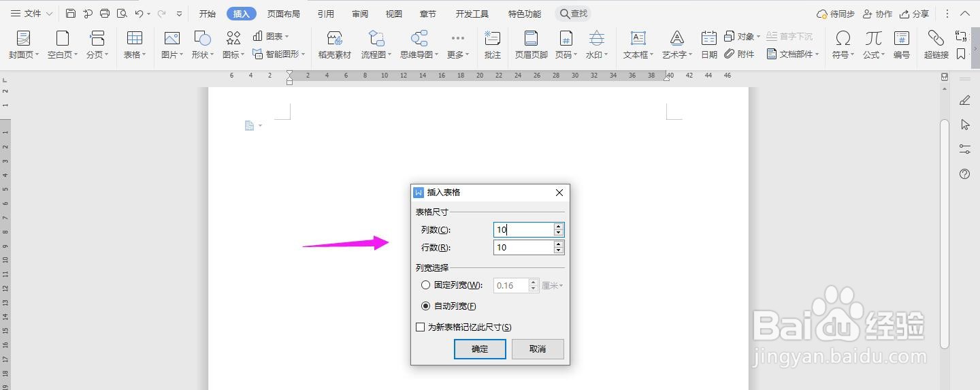Open the document parts (文档部件) dropdown
The width and height of the screenshot is (980, 390).
(817, 54)
